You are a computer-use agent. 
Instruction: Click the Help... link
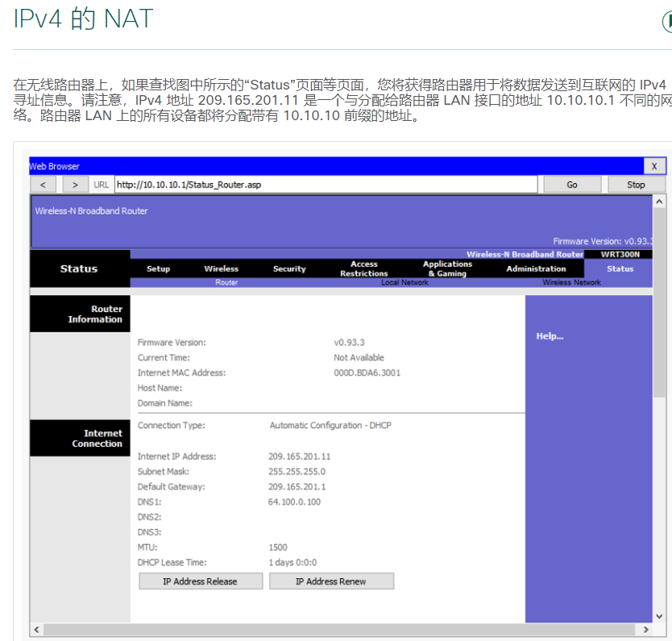(550, 336)
